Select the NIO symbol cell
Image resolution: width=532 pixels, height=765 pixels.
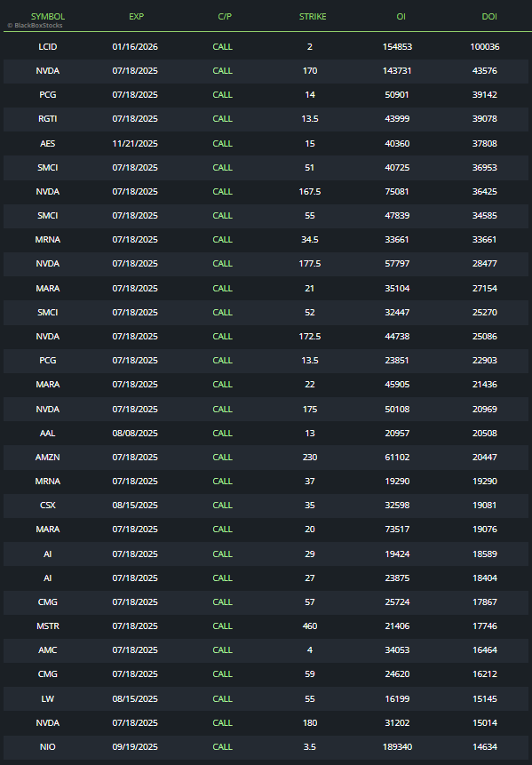tap(48, 746)
